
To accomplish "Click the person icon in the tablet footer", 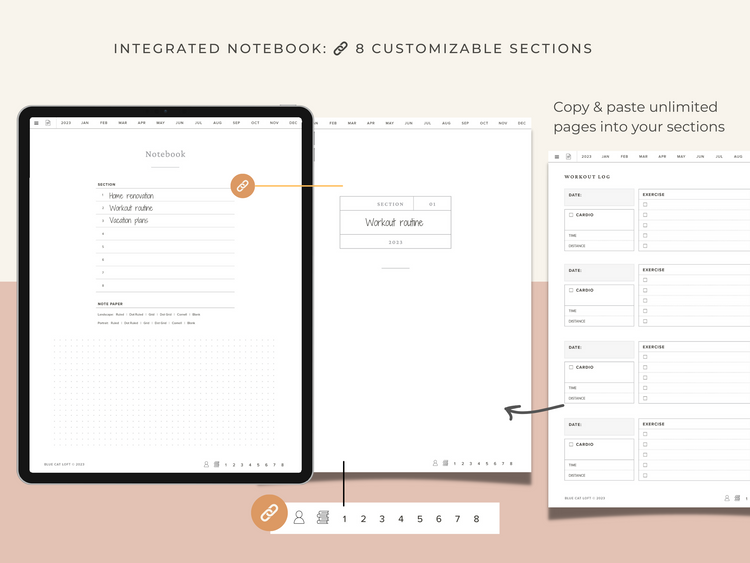I will click(x=207, y=464).
